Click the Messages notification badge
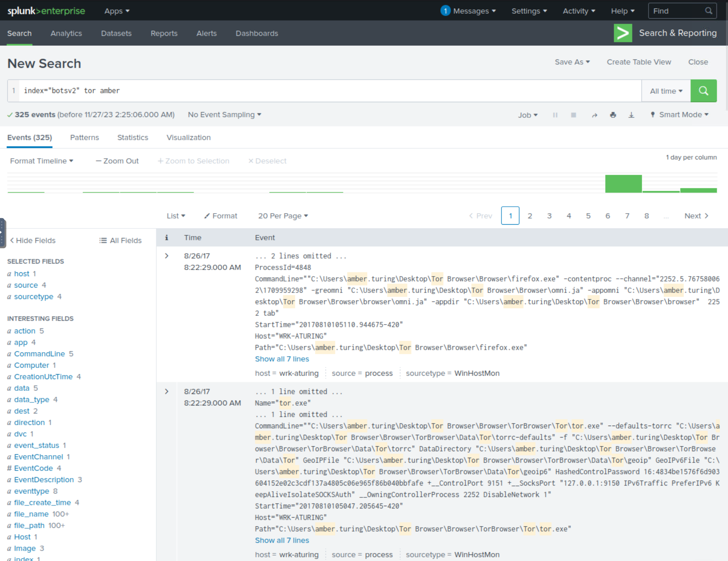Screen dimensions: 728x561 (445, 11)
